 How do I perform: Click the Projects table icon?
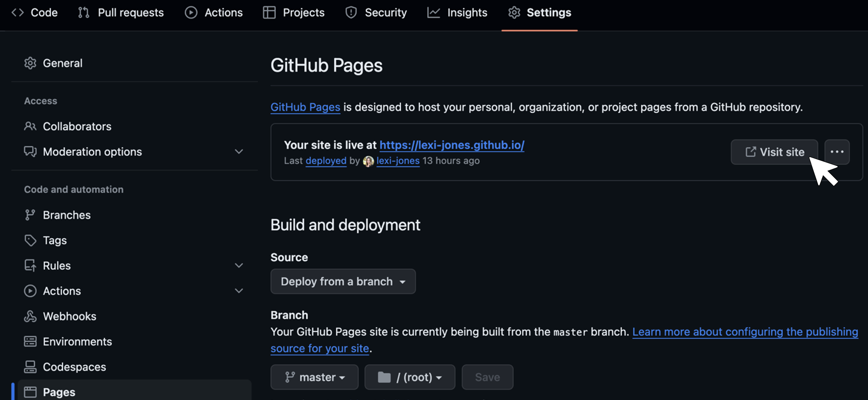269,13
